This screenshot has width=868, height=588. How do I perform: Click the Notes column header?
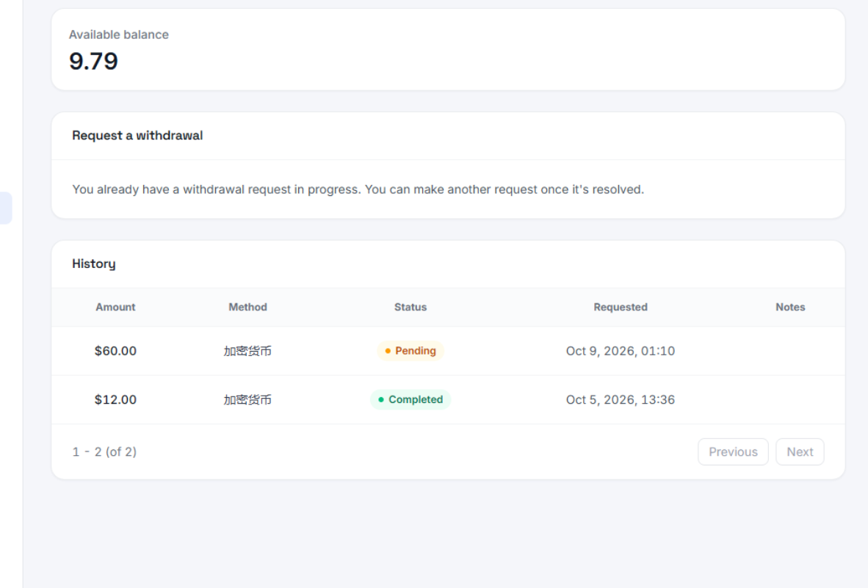(x=790, y=307)
